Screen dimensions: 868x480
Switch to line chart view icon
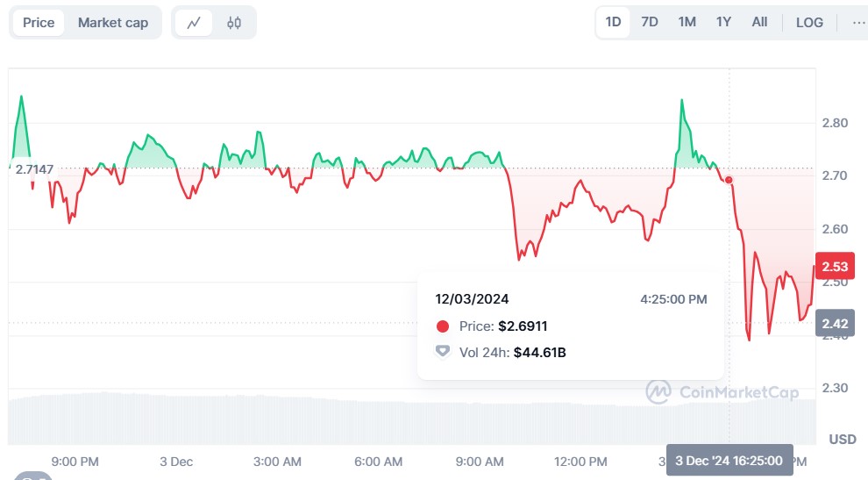tap(194, 23)
